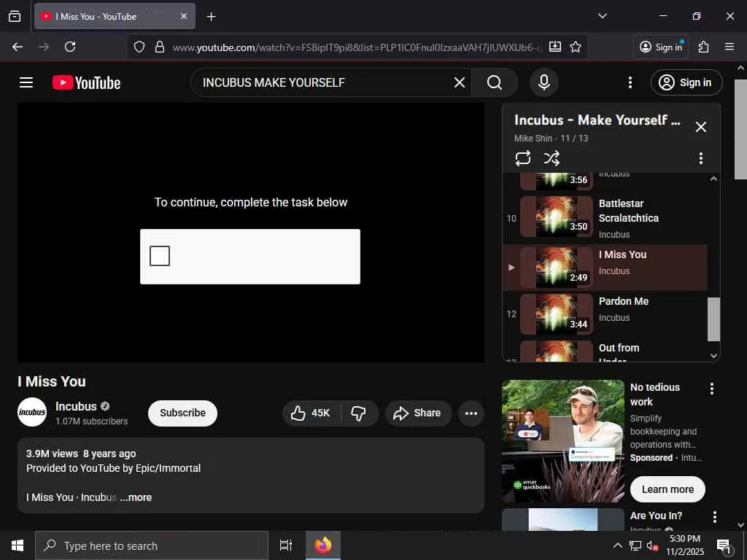The image size is (747, 560).
Task: Open Are You In? recommended video
Action: 562,519
